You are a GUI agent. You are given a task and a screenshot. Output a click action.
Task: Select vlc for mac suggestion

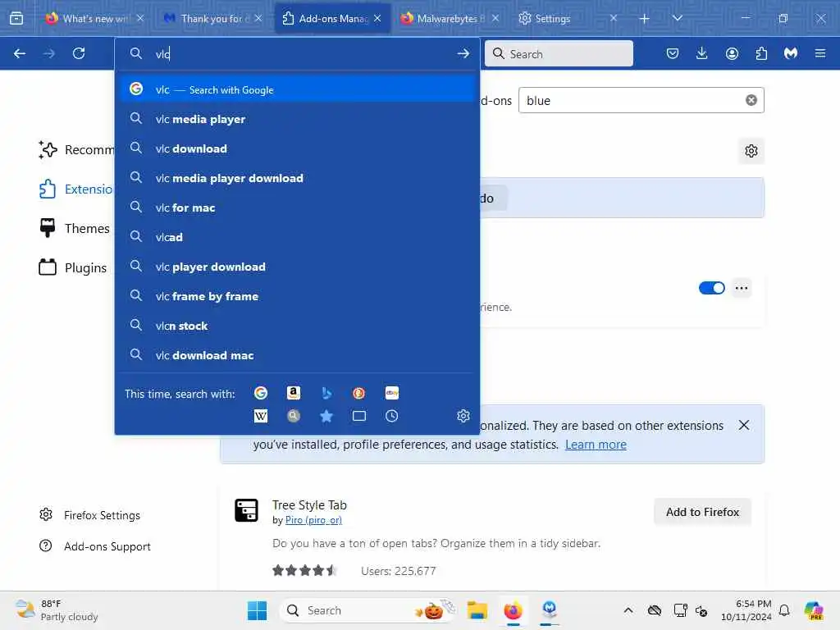click(x=297, y=208)
